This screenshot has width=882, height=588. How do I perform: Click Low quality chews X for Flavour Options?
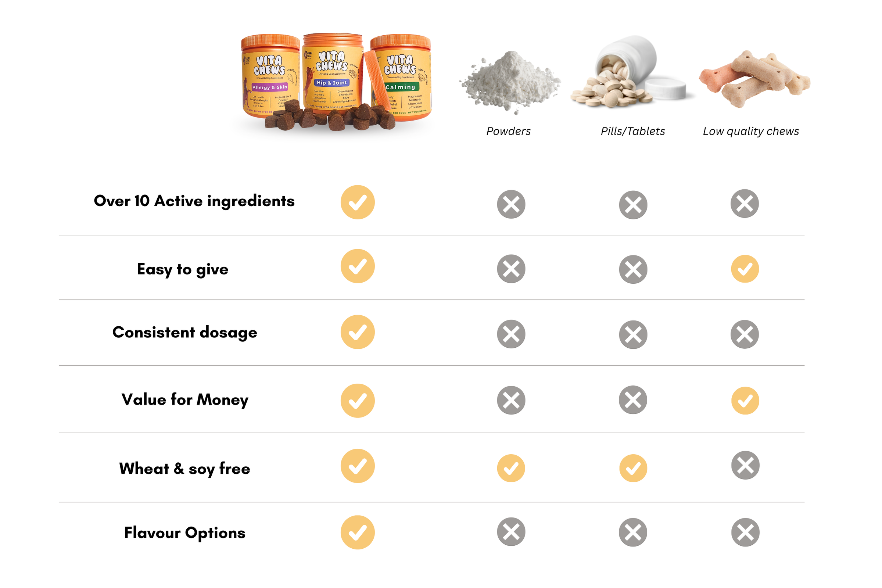pos(745,532)
